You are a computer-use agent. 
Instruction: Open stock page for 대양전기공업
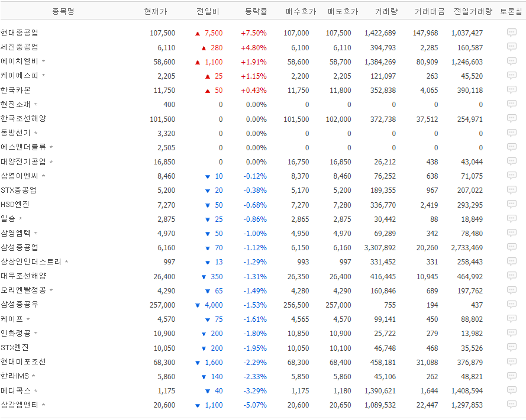point(23,161)
